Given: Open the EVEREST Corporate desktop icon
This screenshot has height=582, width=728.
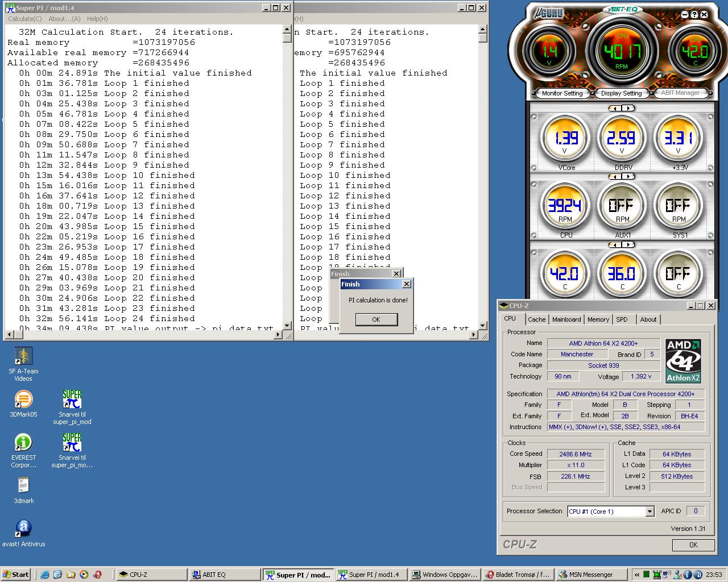Looking at the screenshot, I should coord(23,450).
